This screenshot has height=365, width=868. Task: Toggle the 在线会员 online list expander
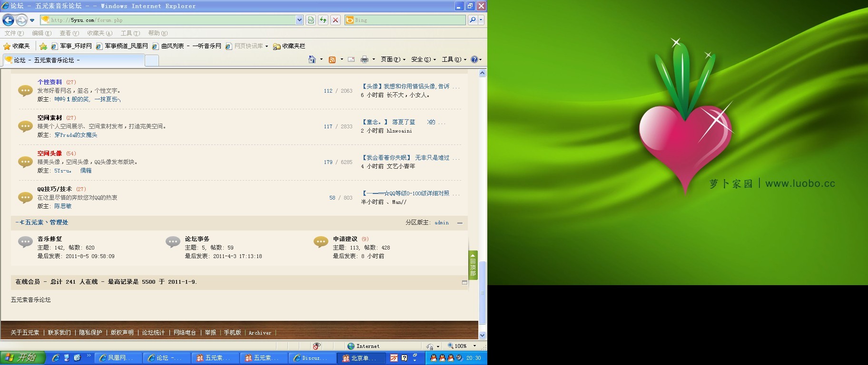tap(464, 282)
